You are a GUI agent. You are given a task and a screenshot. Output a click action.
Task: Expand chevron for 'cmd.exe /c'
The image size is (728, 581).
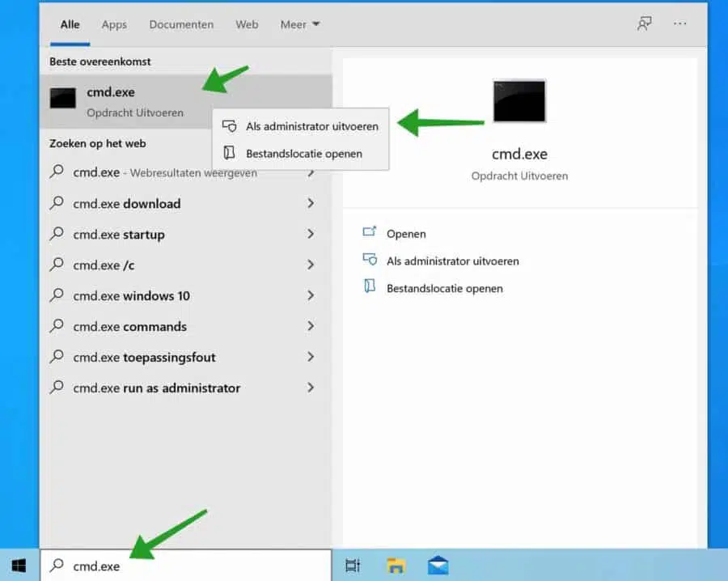pyautogui.click(x=311, y=265)
